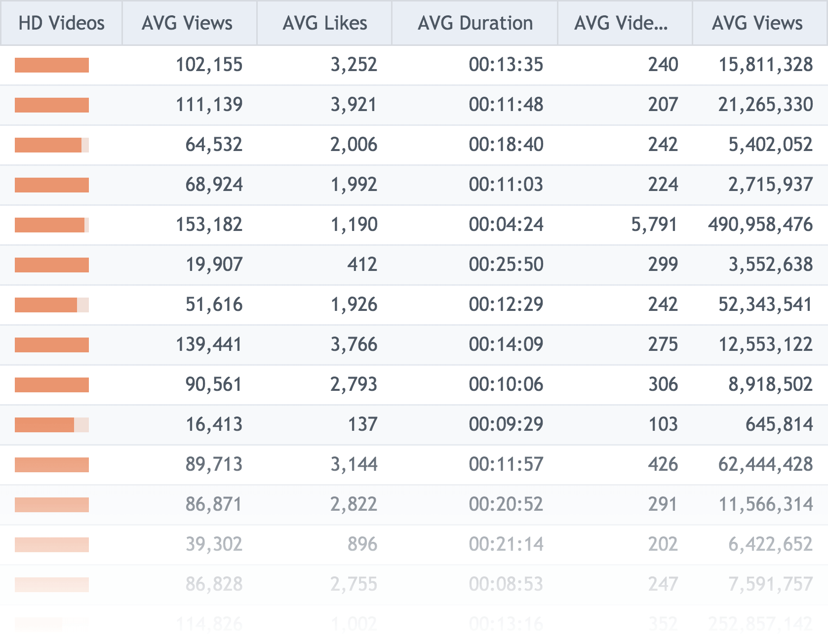Sort by the HD Videos column header
Viewport: 828px width, 644px height.
pyautogui.click(x=61, y=23)
